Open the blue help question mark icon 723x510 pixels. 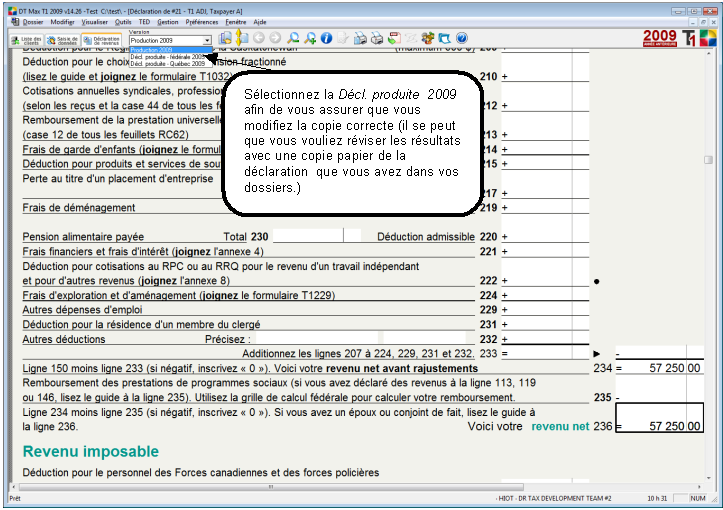point(462,39)
